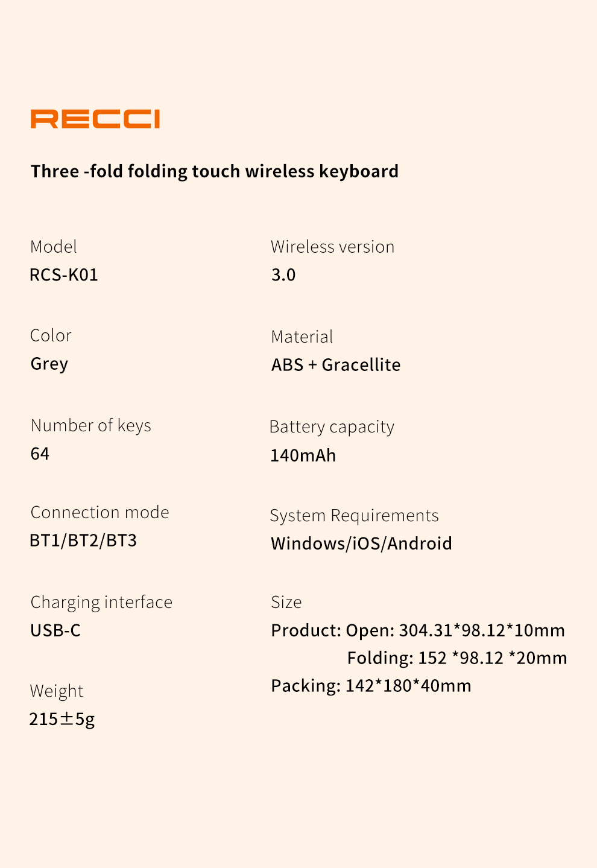Select the Material label

(302, 337)
